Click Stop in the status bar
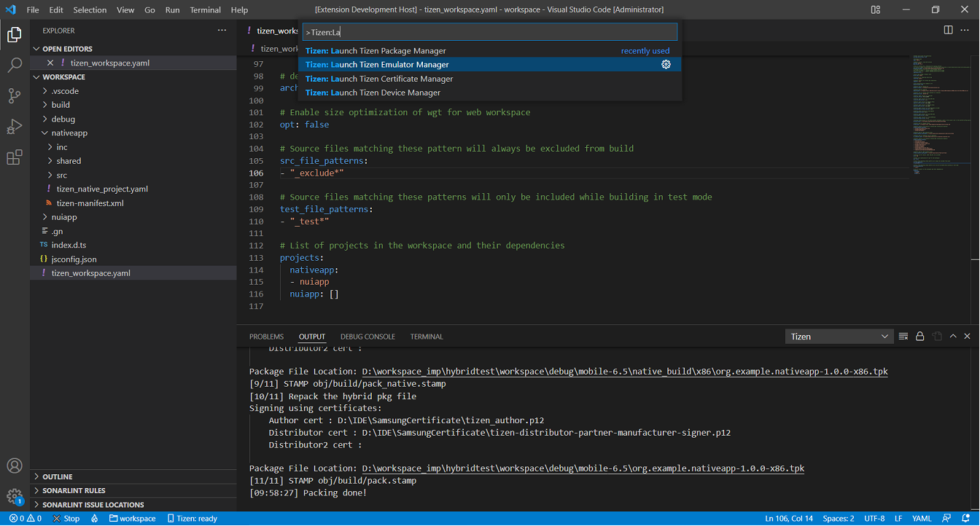980x526 pixels. pyautogui.click(x=66, y=518)
